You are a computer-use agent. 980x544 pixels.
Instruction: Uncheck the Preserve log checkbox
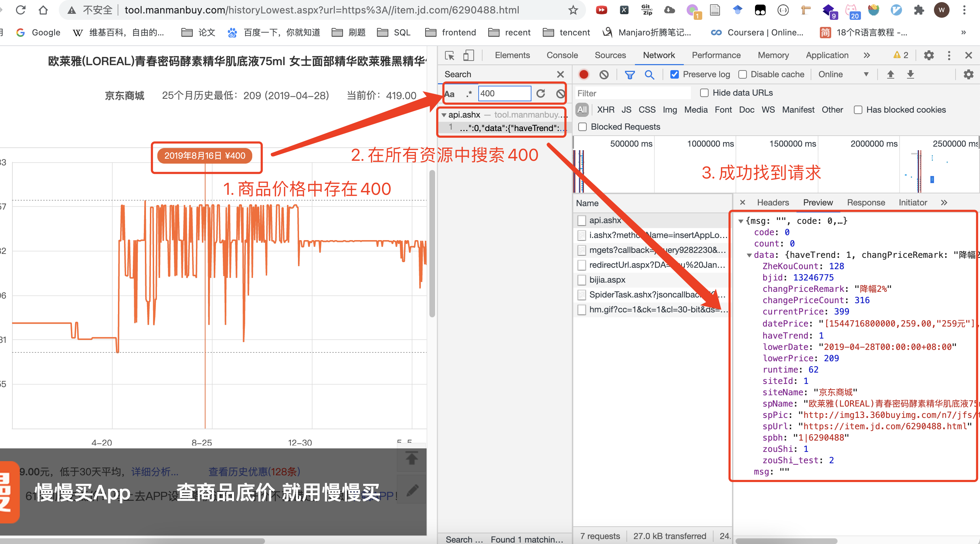pos(675,75)
